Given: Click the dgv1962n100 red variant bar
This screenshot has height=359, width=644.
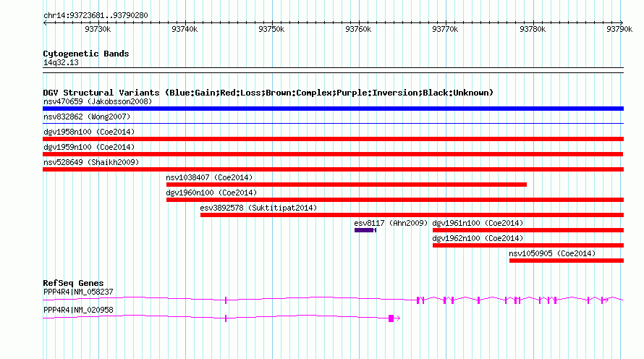Looking at the screenshot, I should pyautogui.click(x=528, y=245).
